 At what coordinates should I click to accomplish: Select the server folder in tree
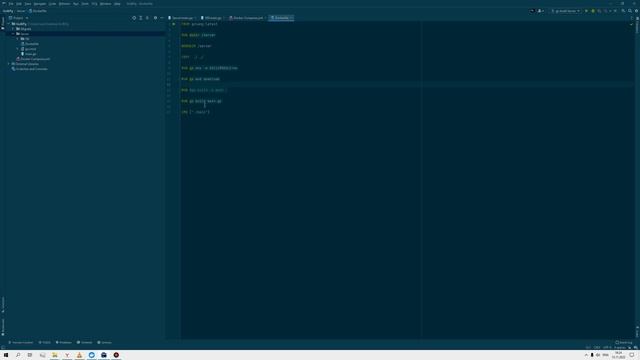(x=24, y=34)
